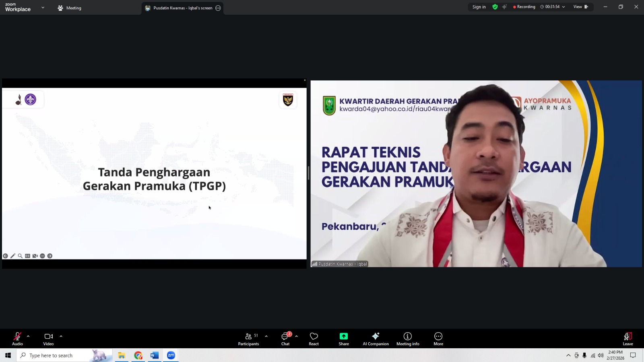The height and width of the screenshot is (362, 644).
Task: Click the green Share screen button
Action: [x=344, y=338]
